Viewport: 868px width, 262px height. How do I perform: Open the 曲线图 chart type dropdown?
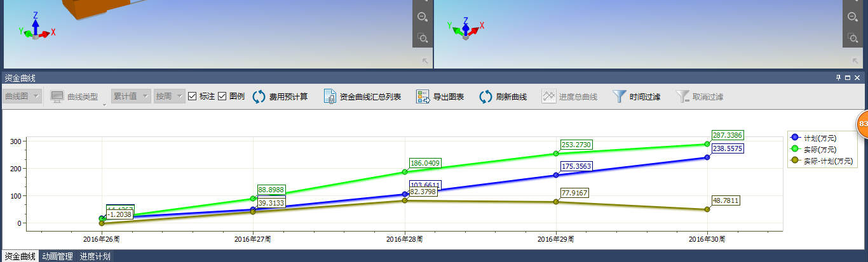click(x=22, y=96)
